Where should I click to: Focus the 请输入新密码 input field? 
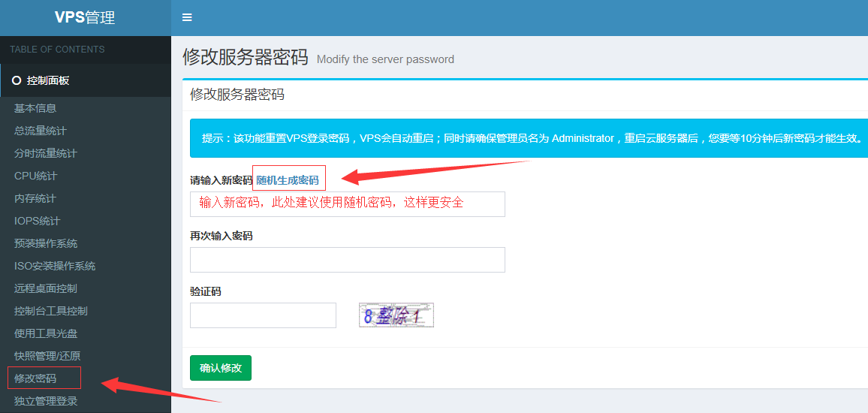point(348,204)
